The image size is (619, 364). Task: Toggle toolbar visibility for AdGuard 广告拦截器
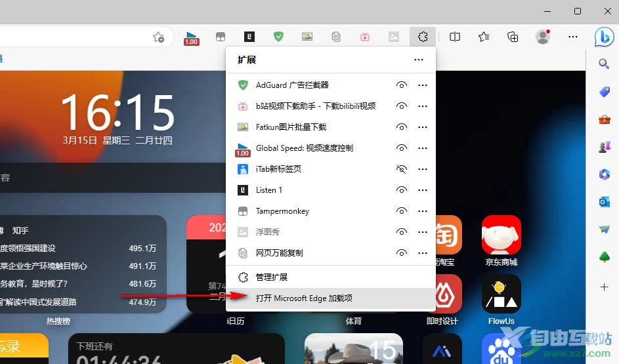point(402,85)
